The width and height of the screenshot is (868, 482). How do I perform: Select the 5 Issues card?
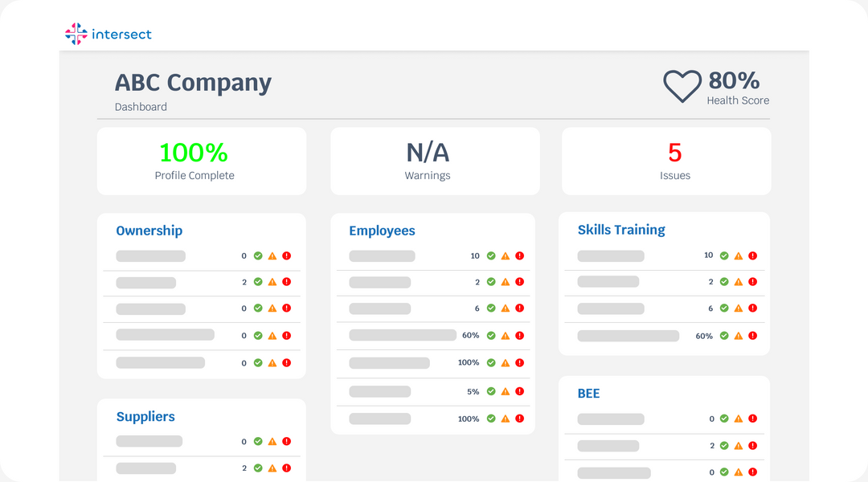pos(666,161)
